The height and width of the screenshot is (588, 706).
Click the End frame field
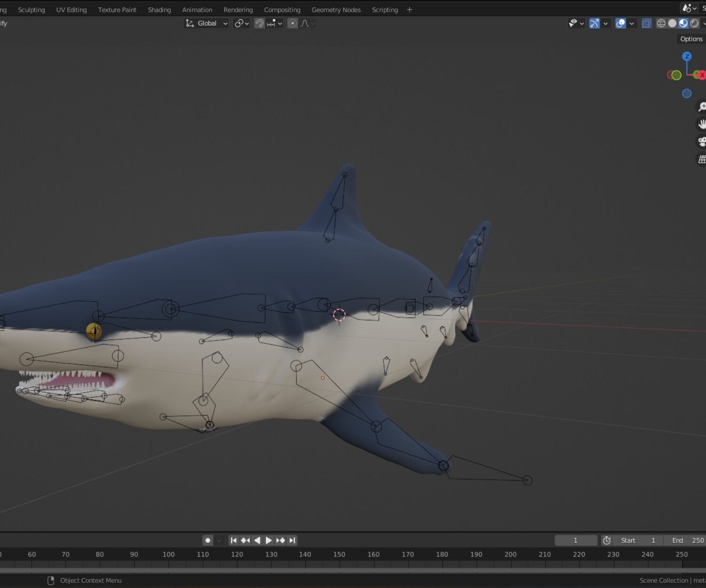click(687, 540)
